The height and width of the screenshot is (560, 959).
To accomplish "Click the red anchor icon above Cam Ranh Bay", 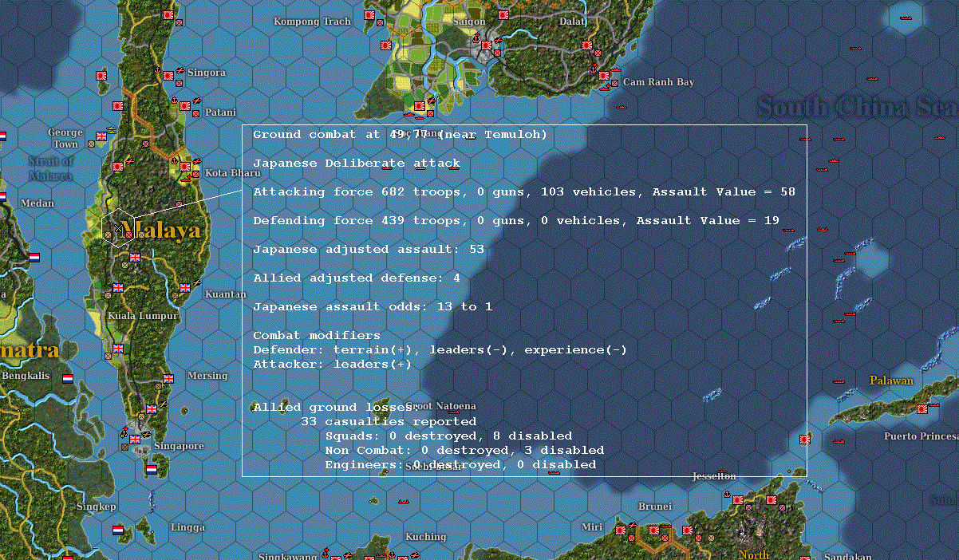I will pyautogui.click(x=593, y=69).
